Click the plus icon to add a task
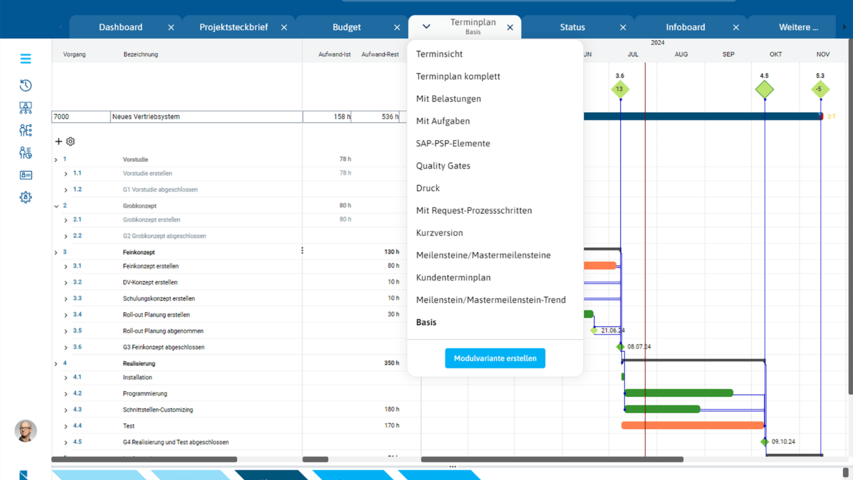Screen dimensions: 853x480 [x=58, y=142]
